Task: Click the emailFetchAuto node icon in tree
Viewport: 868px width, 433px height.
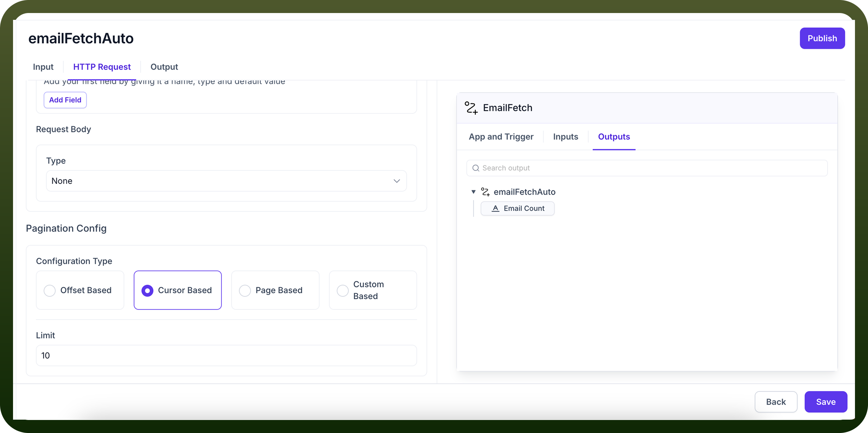Action: pos(485,192)
